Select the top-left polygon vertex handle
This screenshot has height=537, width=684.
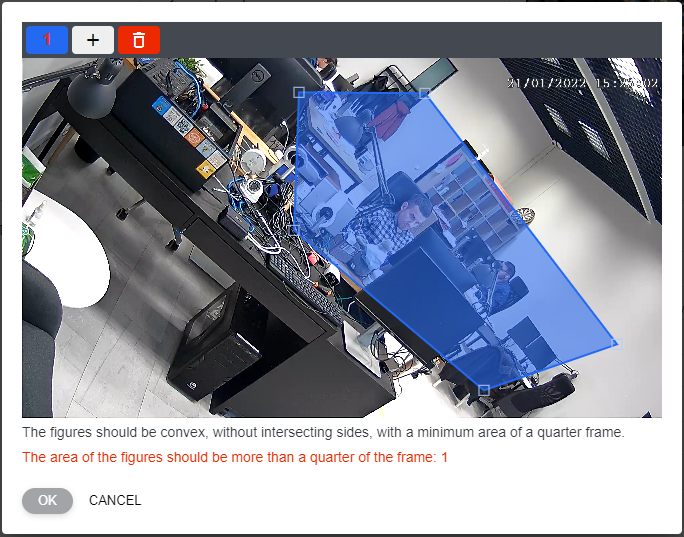(298, 92)
